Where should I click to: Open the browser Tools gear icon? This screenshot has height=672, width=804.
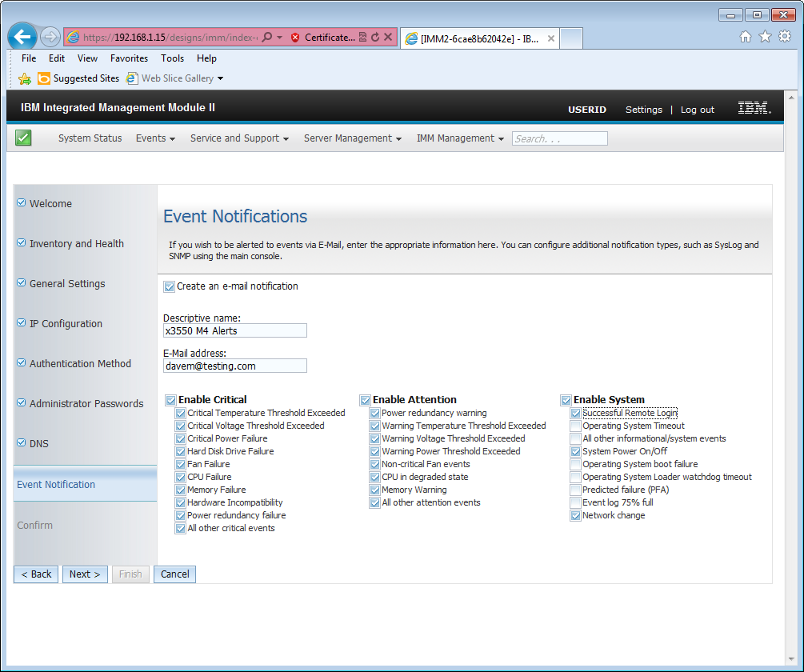coord(785,36)
